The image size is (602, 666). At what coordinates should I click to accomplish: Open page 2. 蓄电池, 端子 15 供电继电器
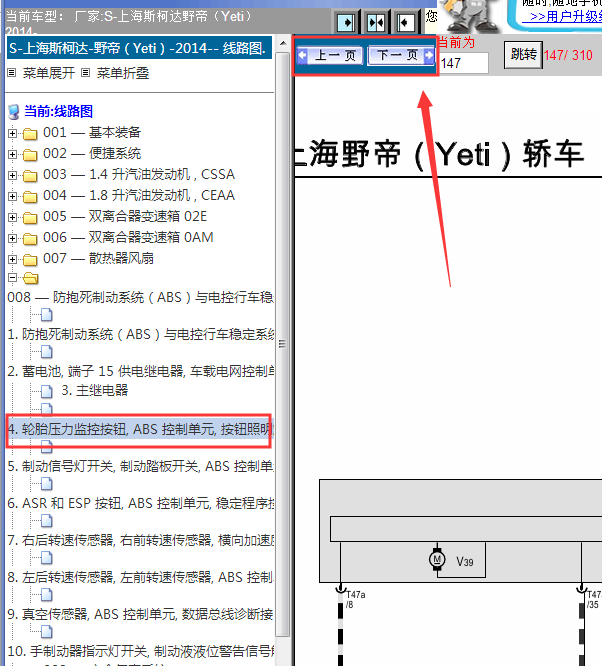[141, 371]
